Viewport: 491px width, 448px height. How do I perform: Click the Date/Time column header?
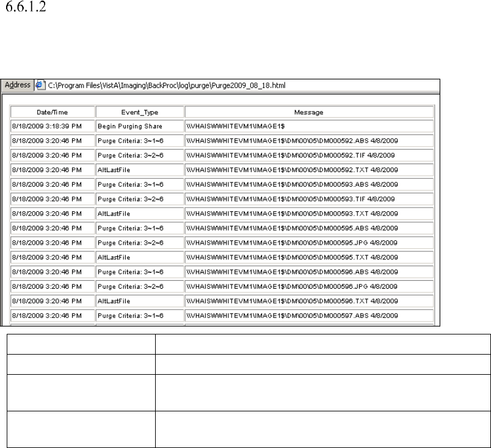53,112
